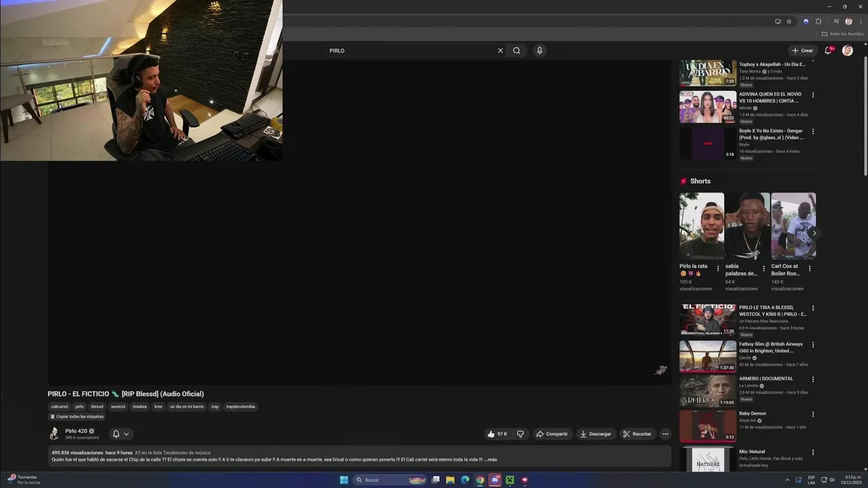Like the video with 97 K likes

coord(497,434)
